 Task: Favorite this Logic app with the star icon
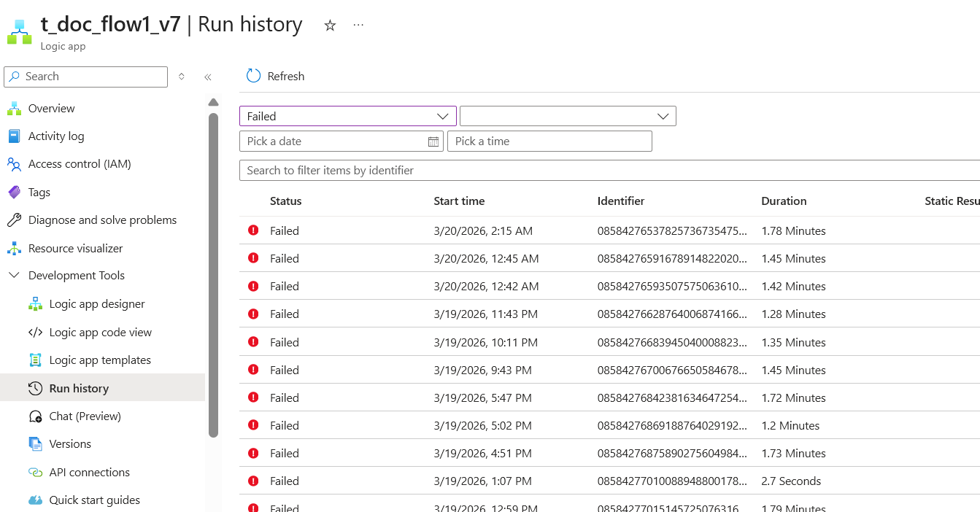(x=330, y=26)
